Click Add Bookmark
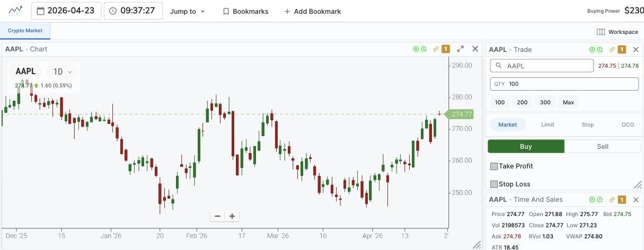644x250 pixels. (313, 11)
